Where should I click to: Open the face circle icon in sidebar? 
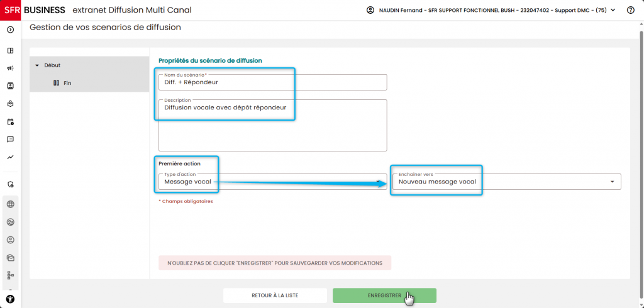pyautogui.click(x=11, y=222)
